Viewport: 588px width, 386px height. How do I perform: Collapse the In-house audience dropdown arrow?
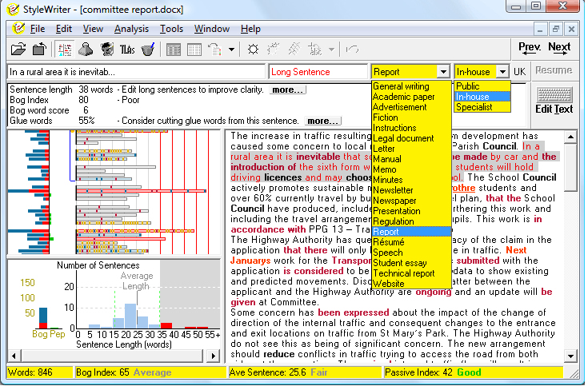[x=502, y=72]
